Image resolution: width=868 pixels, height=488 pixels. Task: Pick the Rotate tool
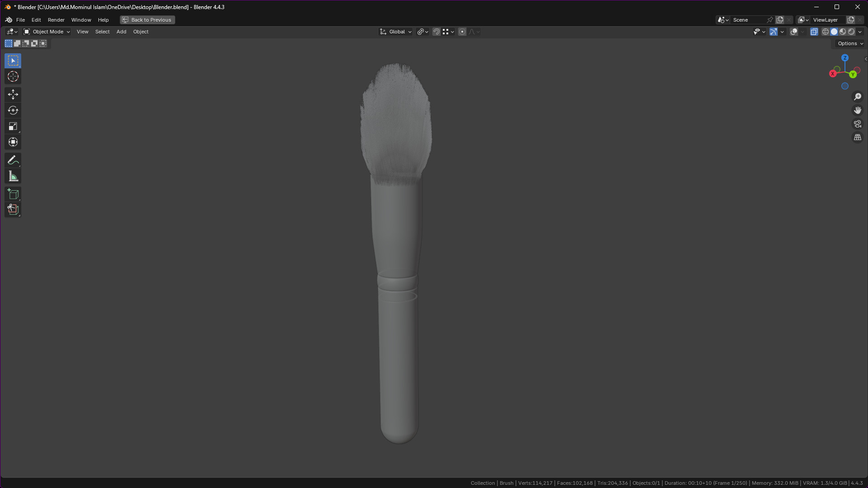tap(13, 110)
